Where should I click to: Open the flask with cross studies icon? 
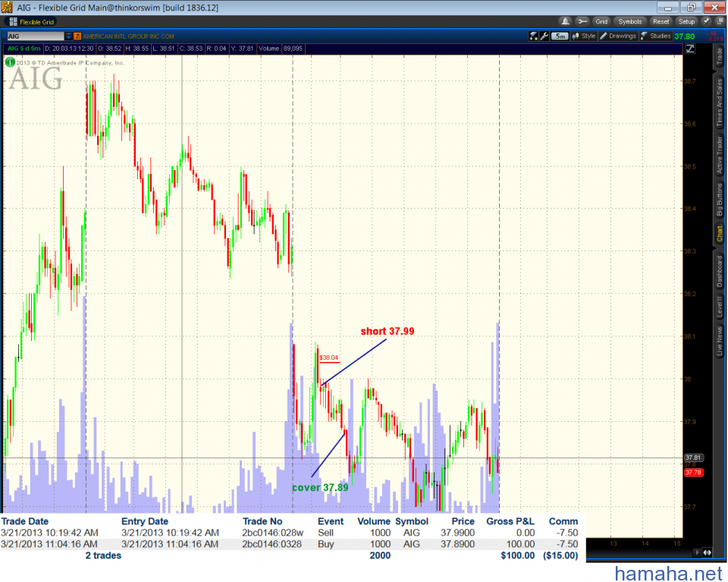[x=533, y=36]
